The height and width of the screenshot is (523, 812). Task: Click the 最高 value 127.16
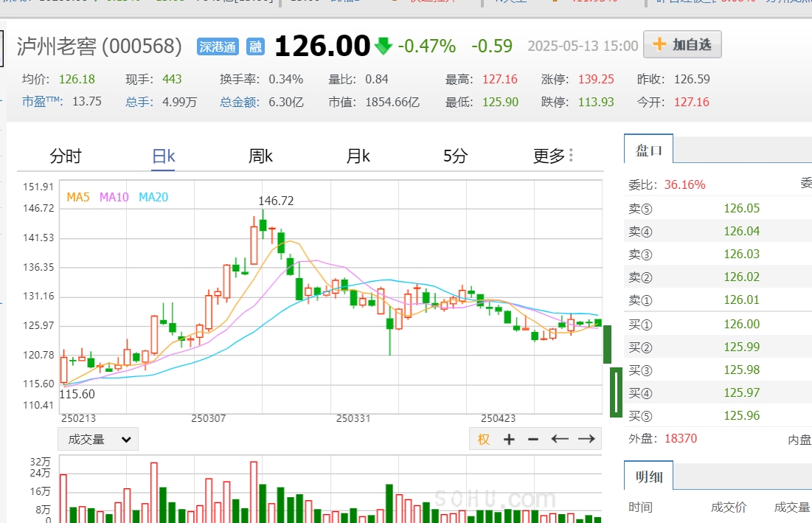pos(500,79)
